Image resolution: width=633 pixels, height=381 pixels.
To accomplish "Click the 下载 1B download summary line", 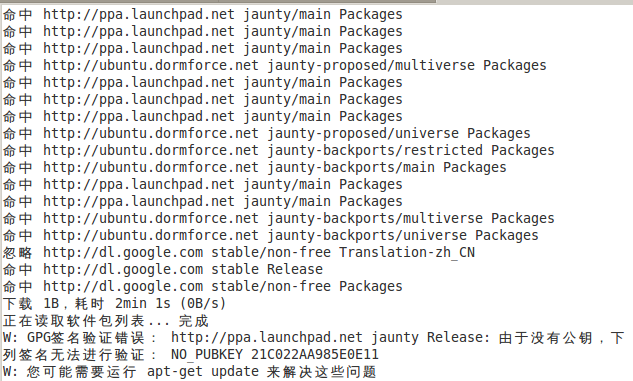I will click(114, 304).
